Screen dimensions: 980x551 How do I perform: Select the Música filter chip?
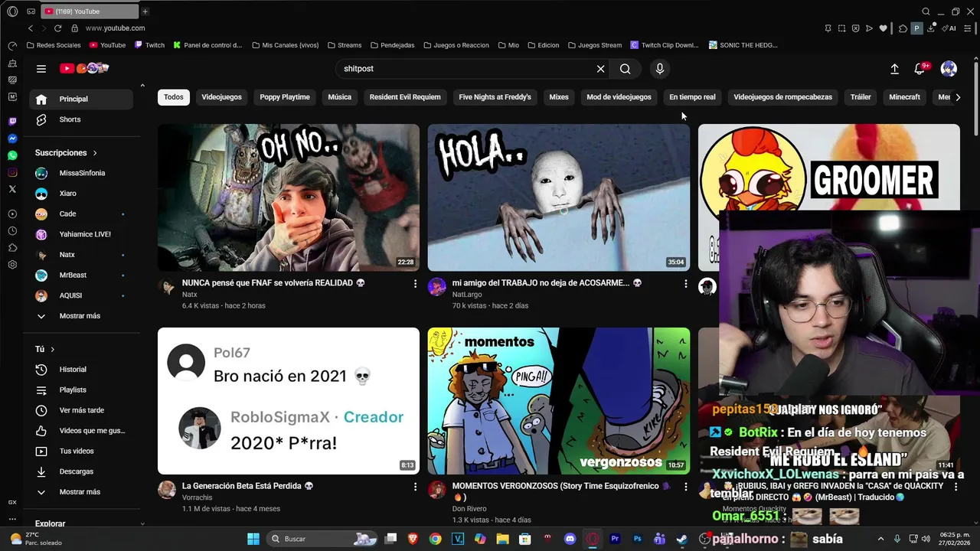point(340,97)
